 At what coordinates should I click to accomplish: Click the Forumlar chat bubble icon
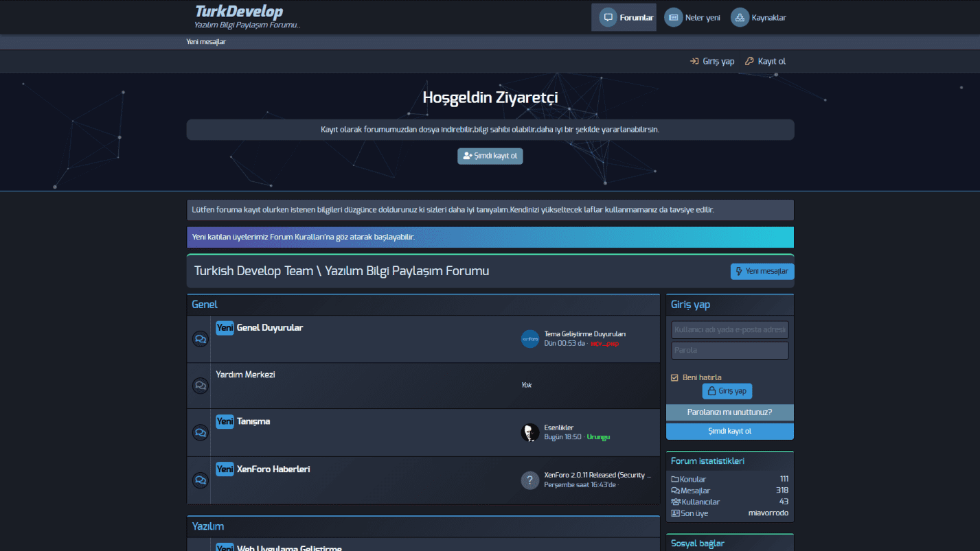pyautogui.click(x=608, y=18)
